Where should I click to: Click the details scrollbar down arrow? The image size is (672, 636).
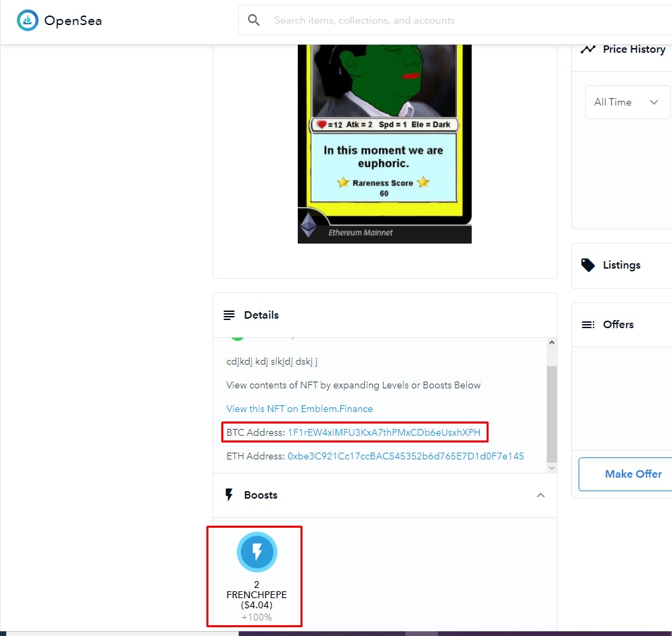tap(552, 468)
